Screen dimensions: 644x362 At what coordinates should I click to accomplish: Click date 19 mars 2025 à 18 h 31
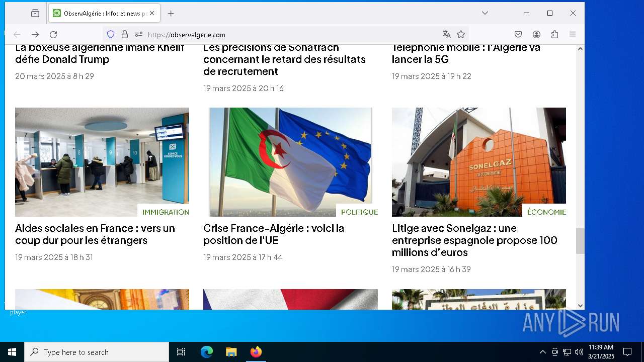pyautogui.click(x=54, y=257)
